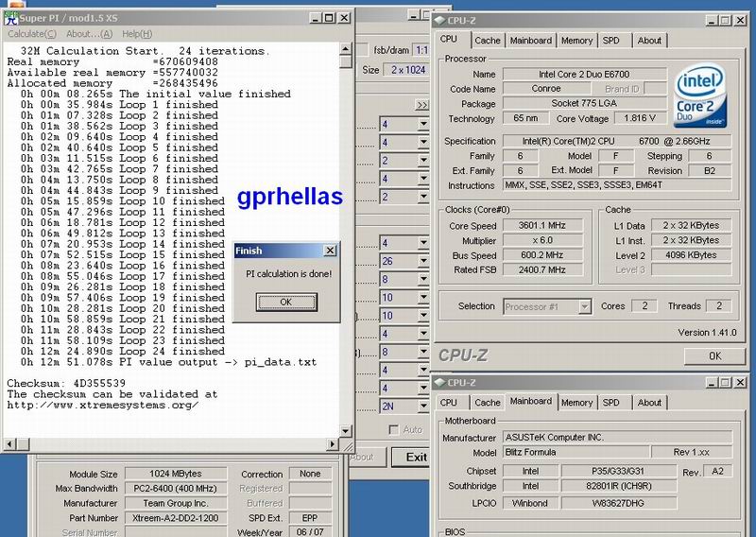Click the Week/Year value 06 / 07

pos(310,531)
